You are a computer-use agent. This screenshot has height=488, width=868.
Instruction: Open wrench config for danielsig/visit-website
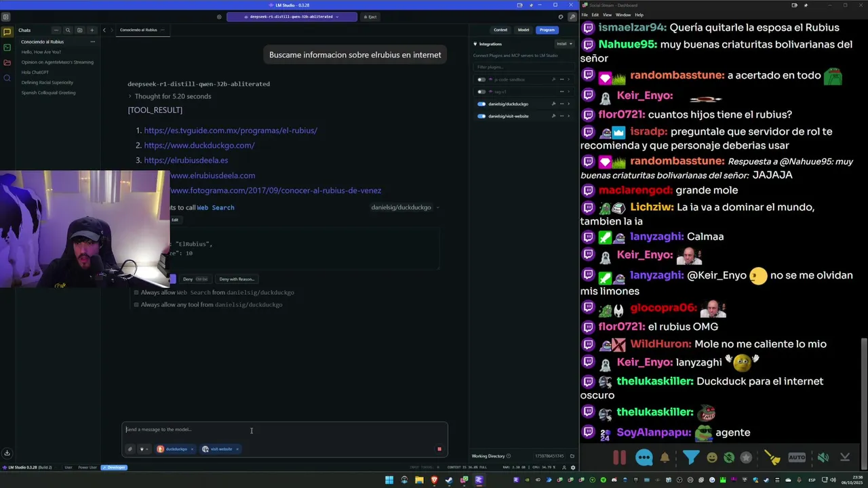click(553, 116)
